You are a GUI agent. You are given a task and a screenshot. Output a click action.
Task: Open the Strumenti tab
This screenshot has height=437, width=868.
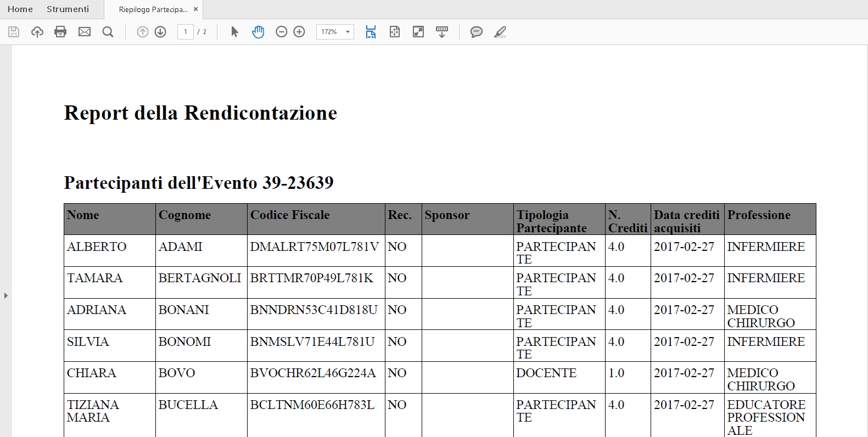click(x=68, y=9)
